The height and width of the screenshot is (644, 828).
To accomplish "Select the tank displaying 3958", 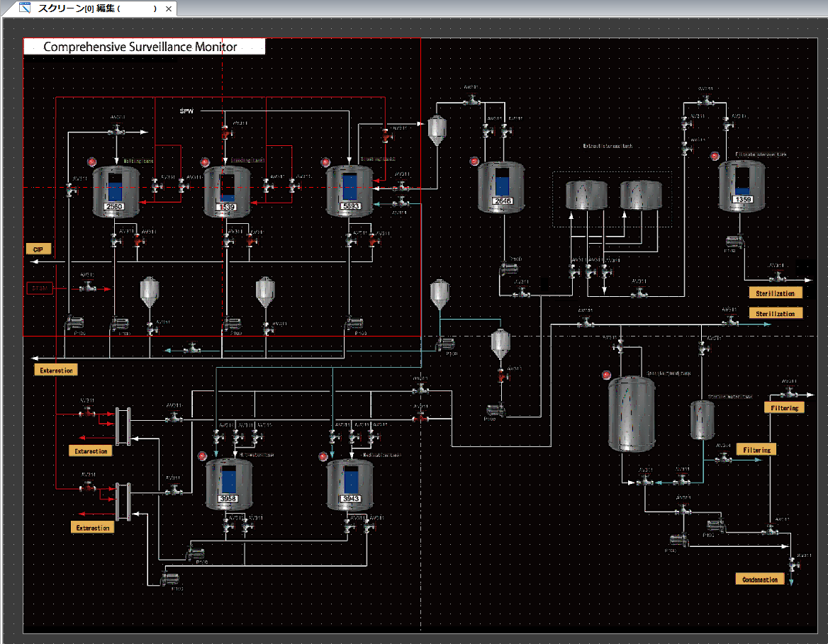I will click(x=228, y=485).
